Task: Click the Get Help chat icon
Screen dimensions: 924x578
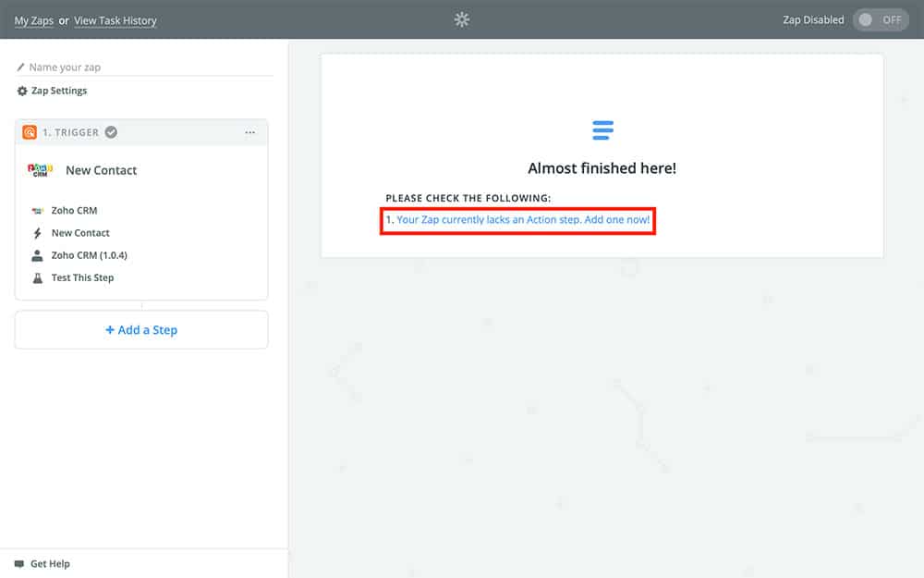Action: [x=19, y=563]
